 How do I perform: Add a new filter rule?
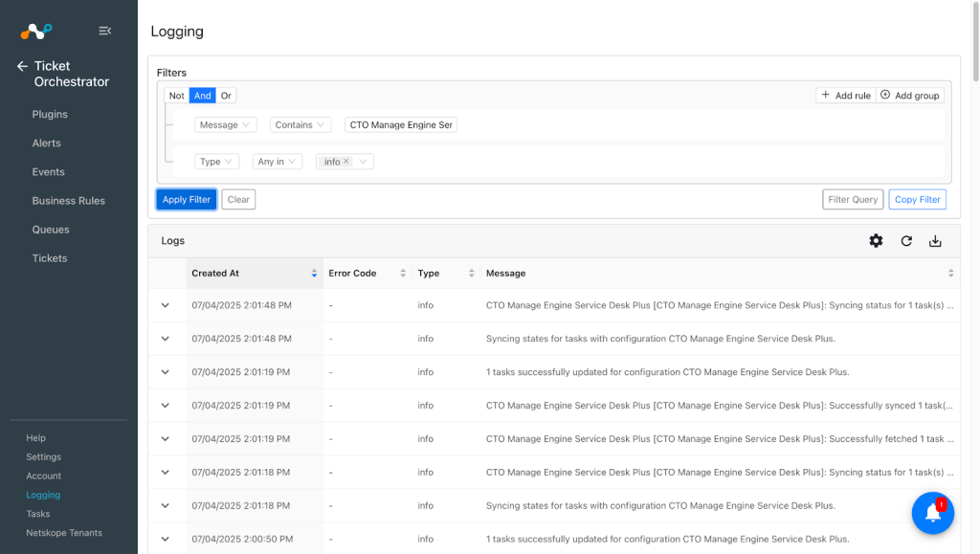(x=846, y=95)
